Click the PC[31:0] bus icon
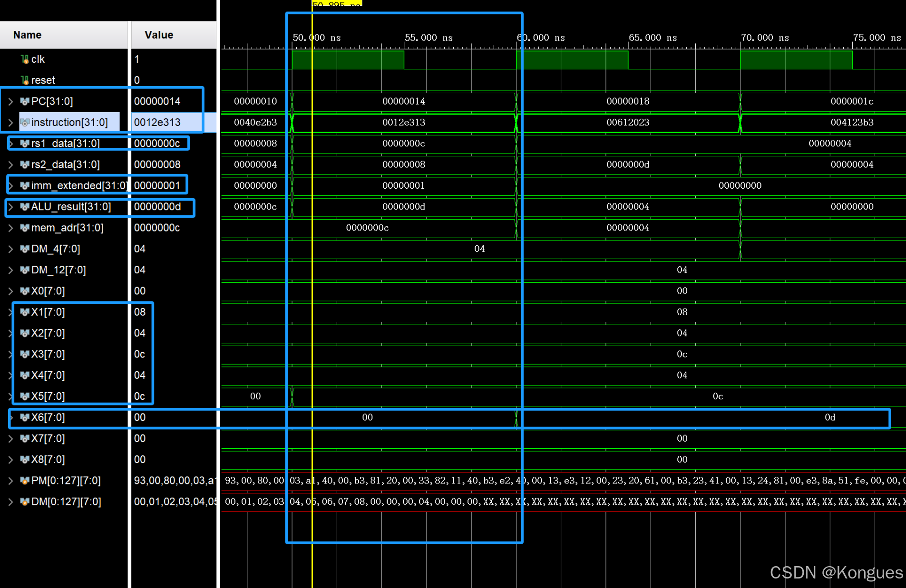 coord(25,101)
